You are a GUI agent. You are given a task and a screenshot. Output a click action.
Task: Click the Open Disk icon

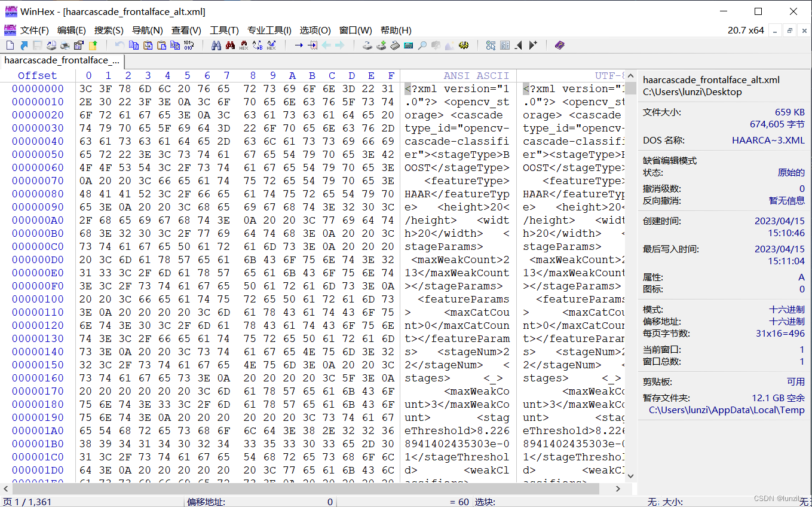point(367,45)
